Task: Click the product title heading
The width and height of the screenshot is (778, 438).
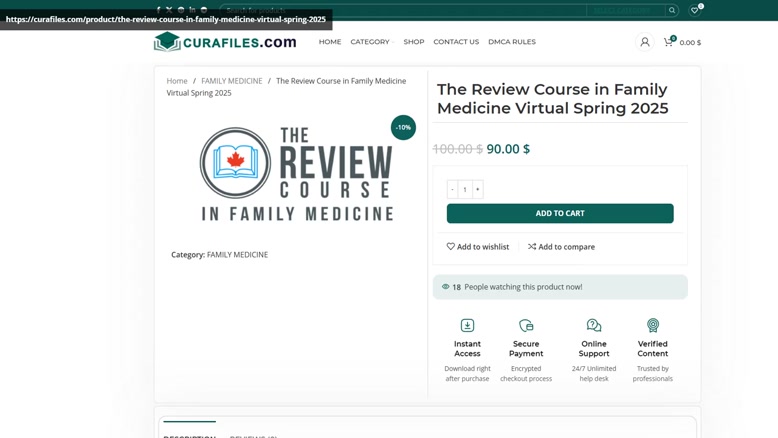Action: point(553,99)
